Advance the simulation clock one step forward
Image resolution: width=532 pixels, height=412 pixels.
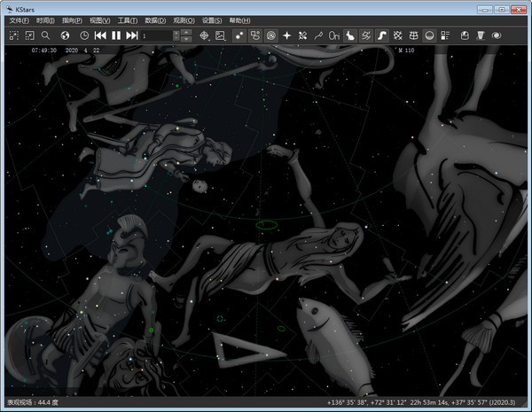pyautogui.click(x=131, y=35)
